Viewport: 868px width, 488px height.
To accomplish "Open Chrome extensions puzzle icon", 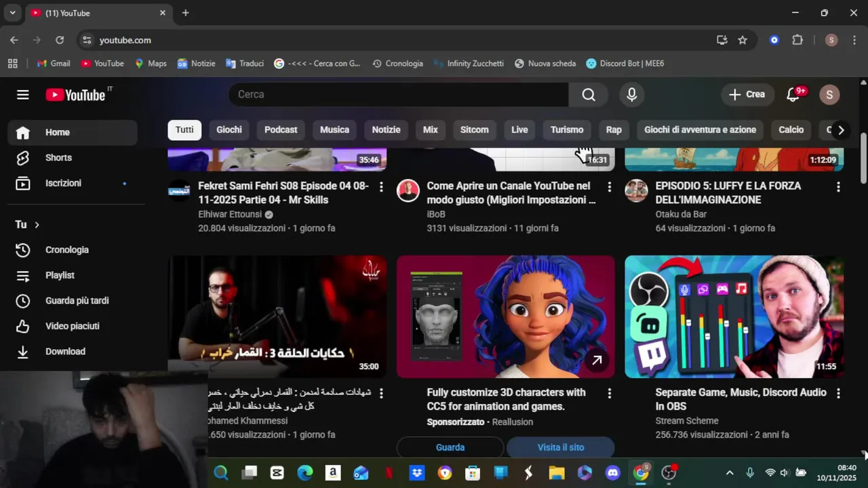I will [797, 40].
